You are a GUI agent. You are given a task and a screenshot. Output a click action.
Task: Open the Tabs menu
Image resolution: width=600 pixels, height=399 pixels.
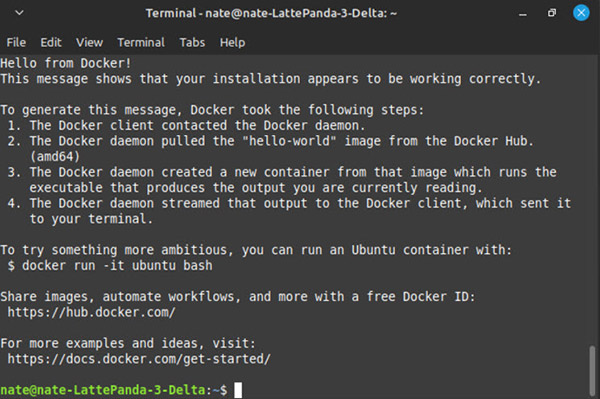(x=192, y=42)
